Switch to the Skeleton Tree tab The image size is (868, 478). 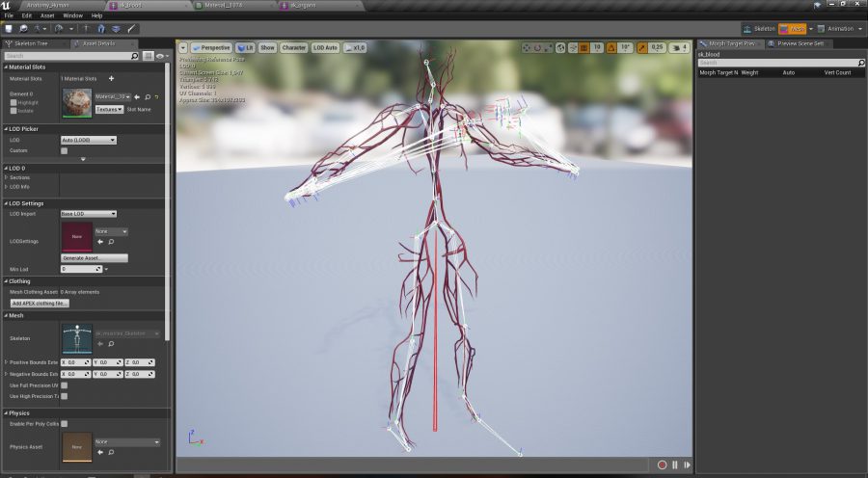[31, 43]
